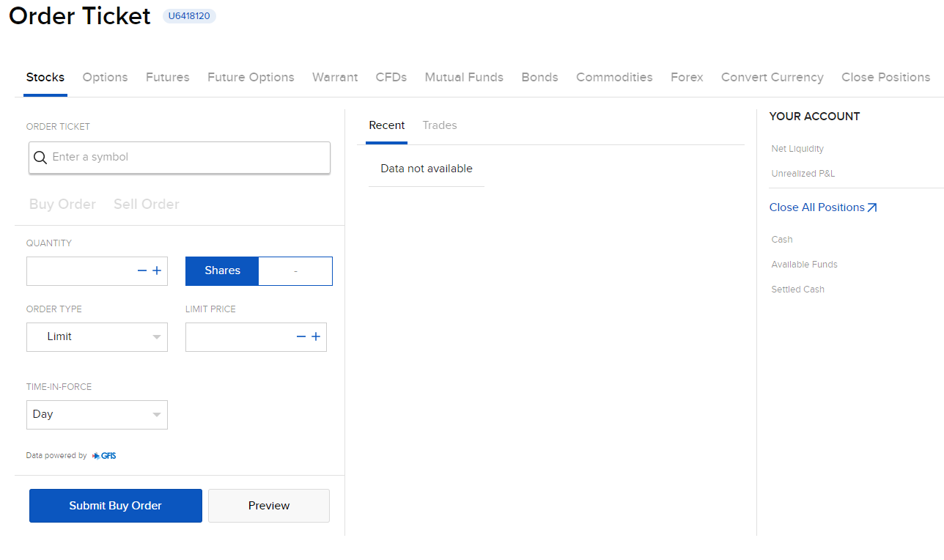
Task: Focus the Enter a symbol field
Action: 180,158
